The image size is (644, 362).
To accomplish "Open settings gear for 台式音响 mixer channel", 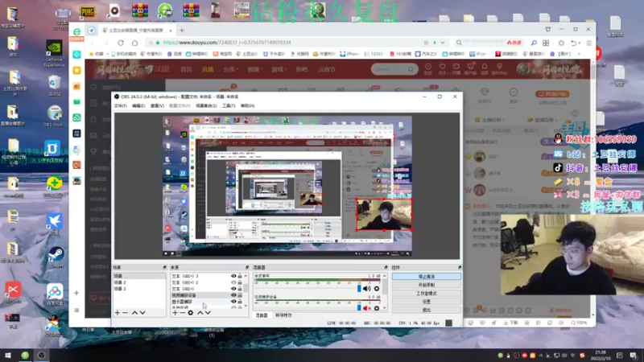I will coord(377,289).
